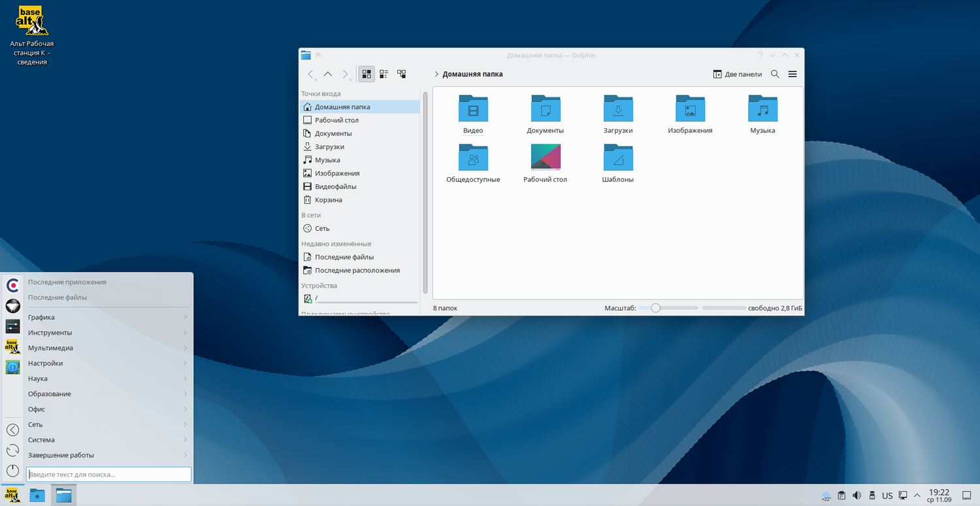980x506 pixels.
Task: Expand the Сеть submenu arrow in the launcher
Action: click(186, 425)
